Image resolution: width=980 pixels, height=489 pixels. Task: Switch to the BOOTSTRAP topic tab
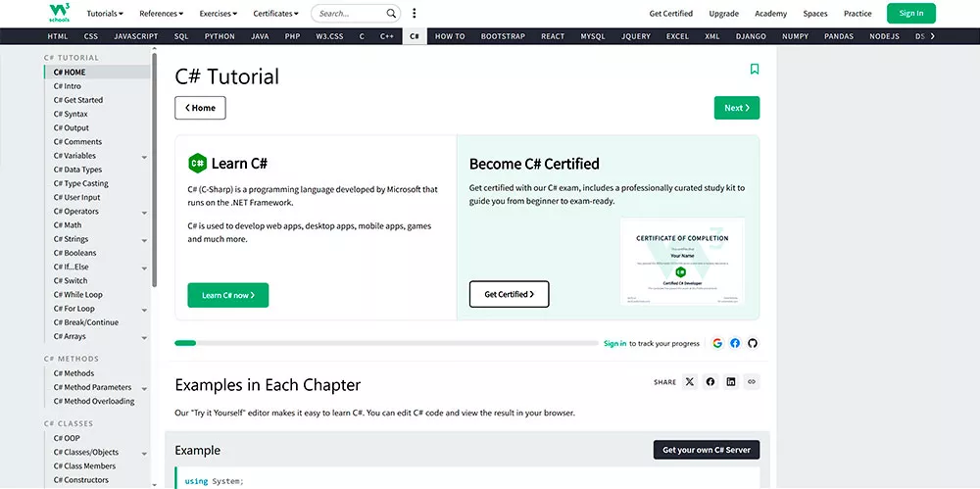503,36
